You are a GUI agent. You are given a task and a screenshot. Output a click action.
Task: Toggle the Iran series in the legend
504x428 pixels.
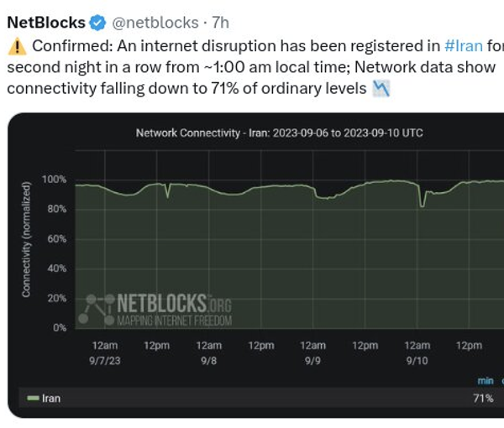tap(51, 399)
